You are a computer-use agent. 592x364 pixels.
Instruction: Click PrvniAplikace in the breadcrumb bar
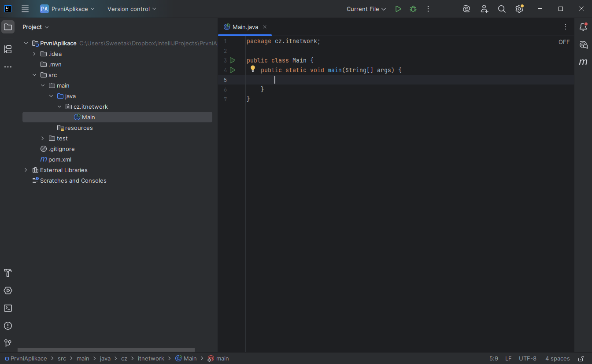click(x=26, y=359)
